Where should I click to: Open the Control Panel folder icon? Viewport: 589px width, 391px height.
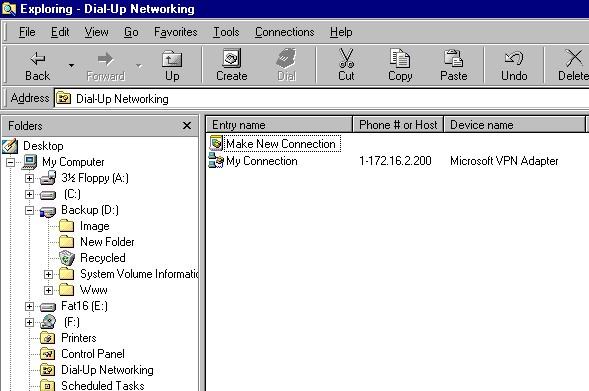click(x=48, y=354)
